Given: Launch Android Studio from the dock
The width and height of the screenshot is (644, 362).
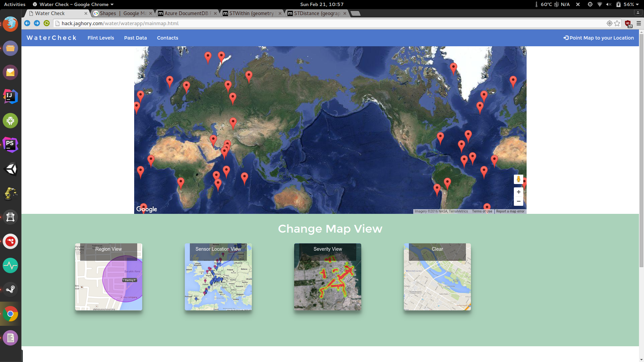Looking at the screenshot, I should click(10, 121).
